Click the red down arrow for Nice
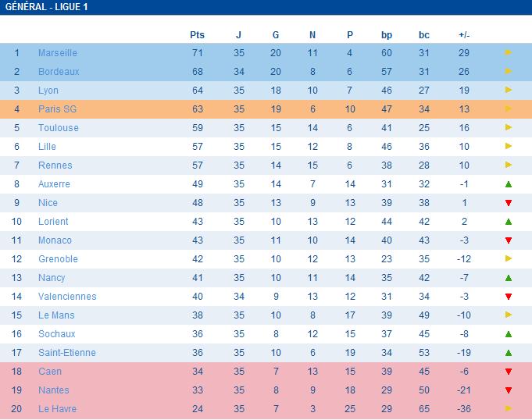The image size is (532, 420). [x=508, y=203]
